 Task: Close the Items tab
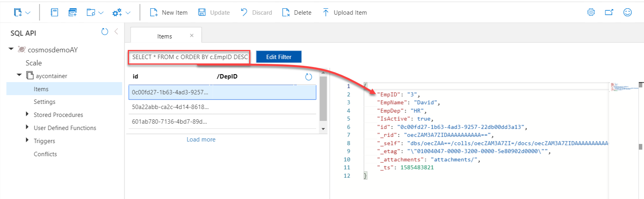coord(192,36)
